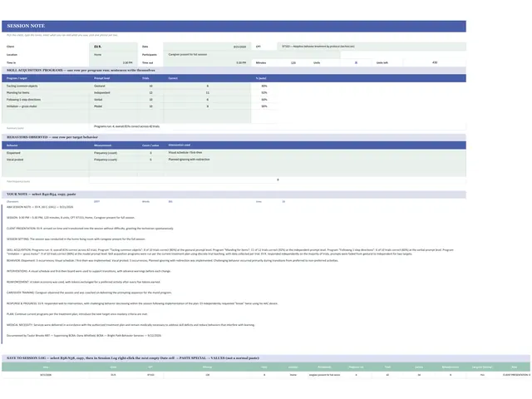The image size is (532, 399).
Task: Open the prompt level cell "Gestural"
Action: point(113,86)
